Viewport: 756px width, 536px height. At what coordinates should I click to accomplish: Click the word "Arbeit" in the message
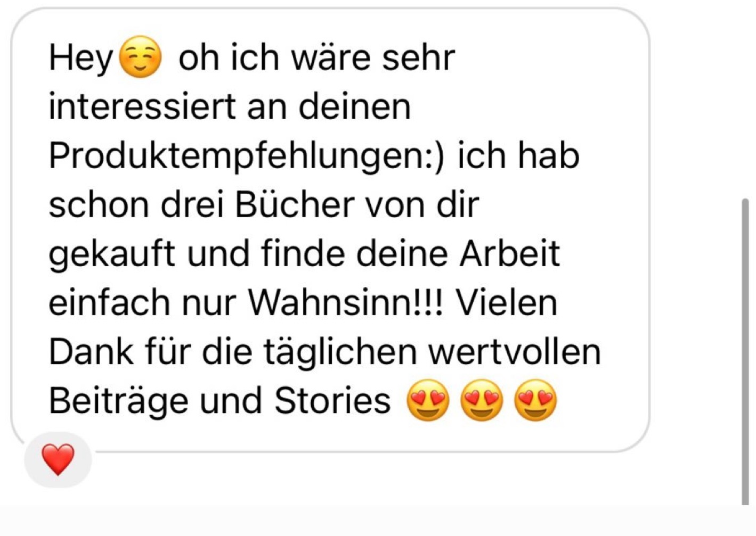pos(510,253)
